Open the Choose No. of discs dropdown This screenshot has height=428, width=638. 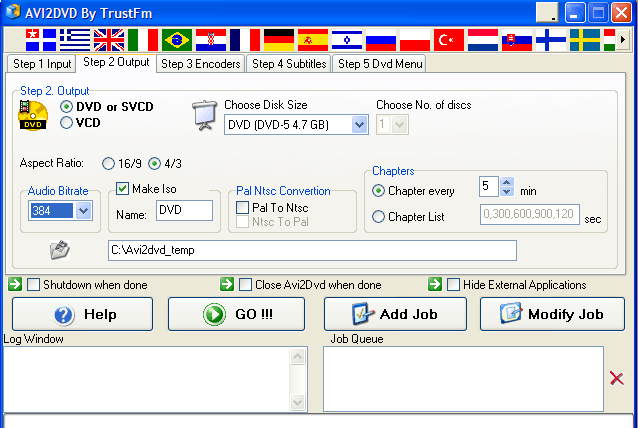pos(400,124)
